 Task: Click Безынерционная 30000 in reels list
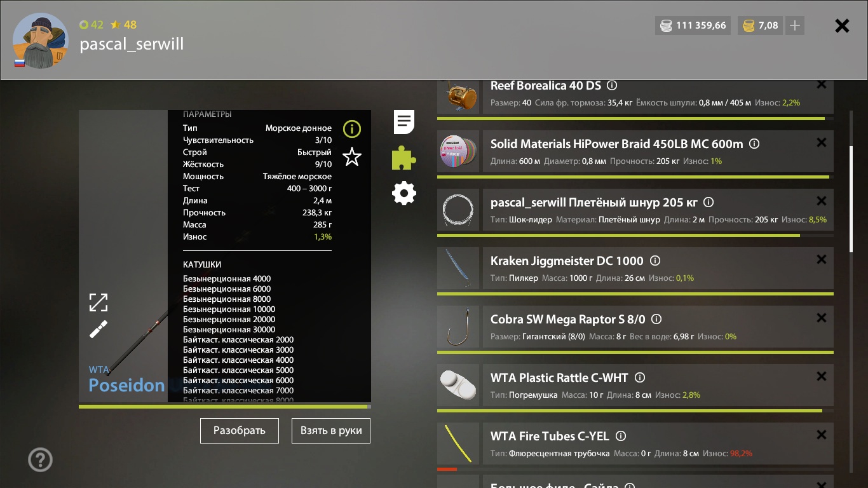pyautogui.click(x=229, y=330)
